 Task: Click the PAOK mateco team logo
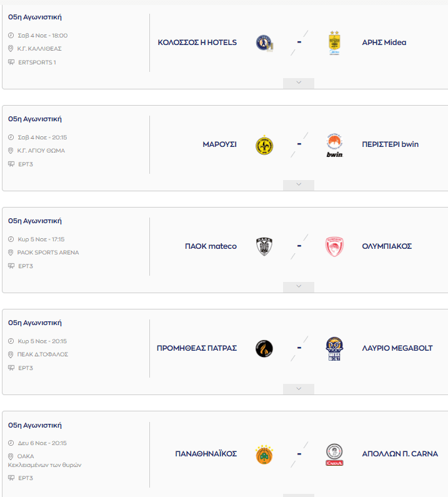coord(264,246)
